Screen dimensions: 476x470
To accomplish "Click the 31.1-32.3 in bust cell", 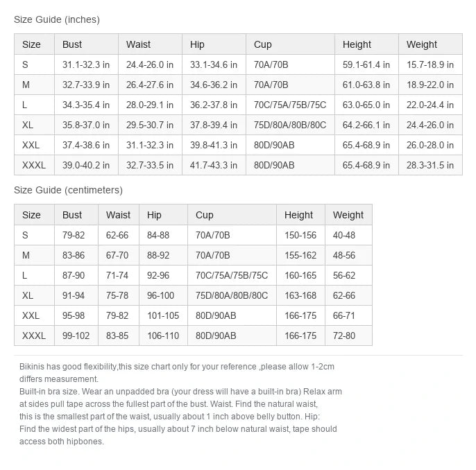I will point(86,64).
